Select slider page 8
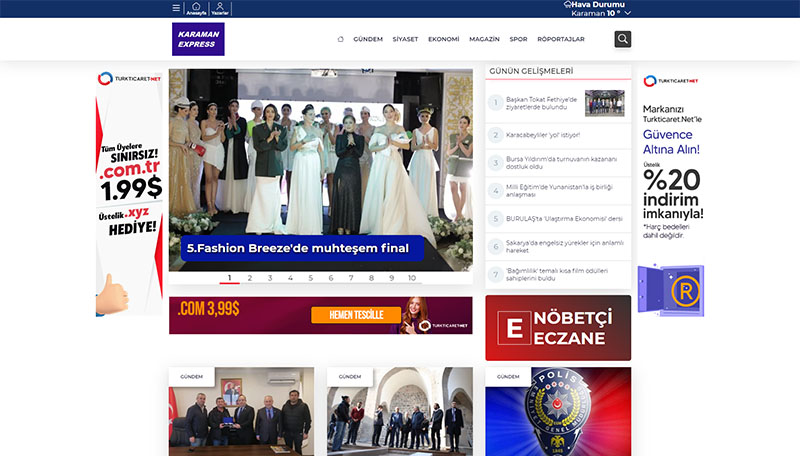The width and height of the screenshot is (800, 456). click(x=371, y=278)
